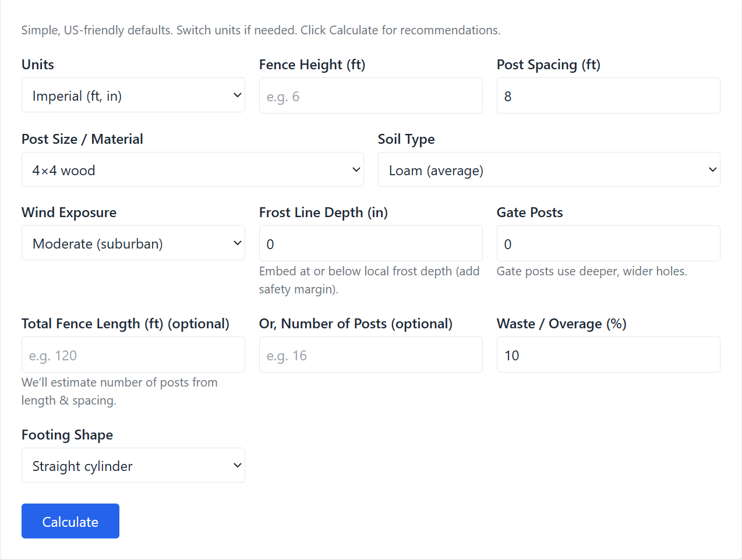Open the Footing Shape dropdown
742x560 pixels.
click(x=133, y=466)
